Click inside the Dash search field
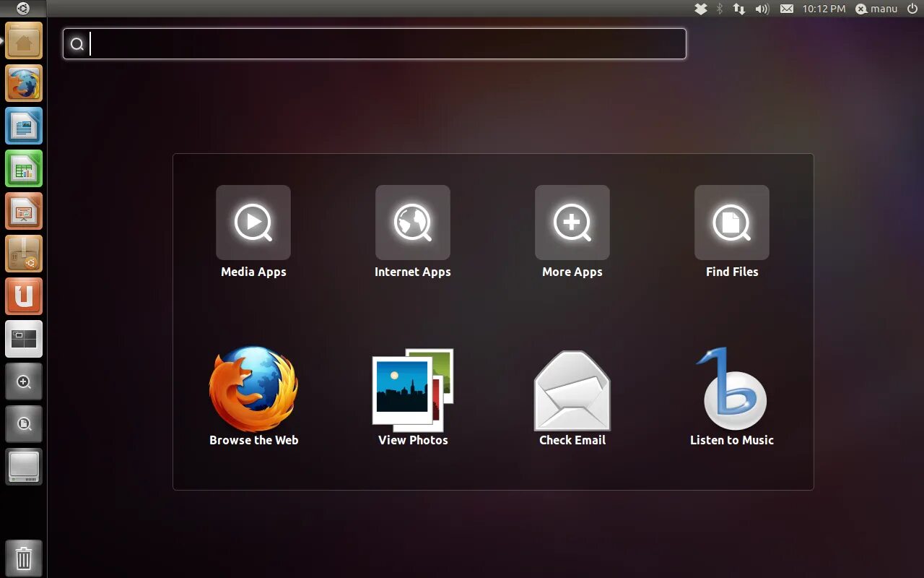This screenshot has width=924, height=578. [x=375, y=44]
